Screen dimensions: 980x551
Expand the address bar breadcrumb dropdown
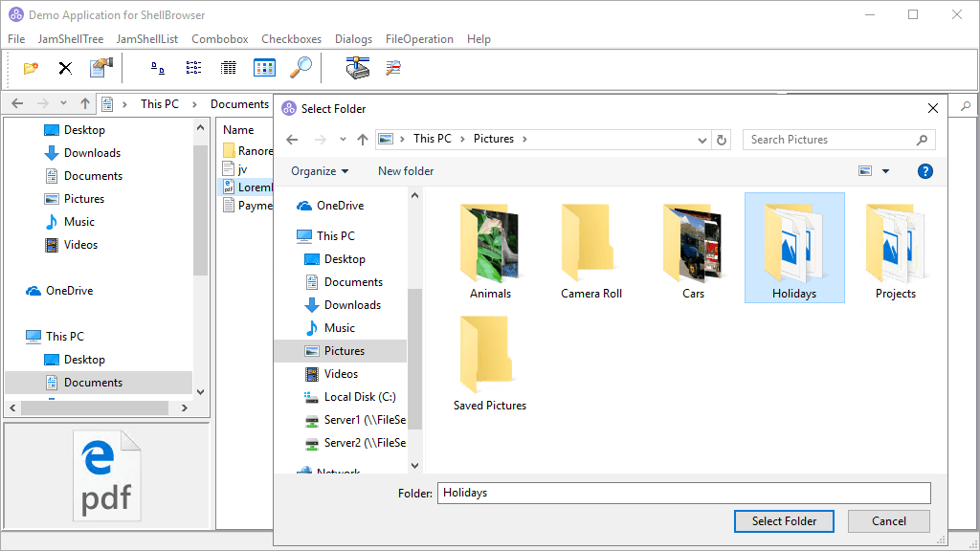[x=702, y=139]
